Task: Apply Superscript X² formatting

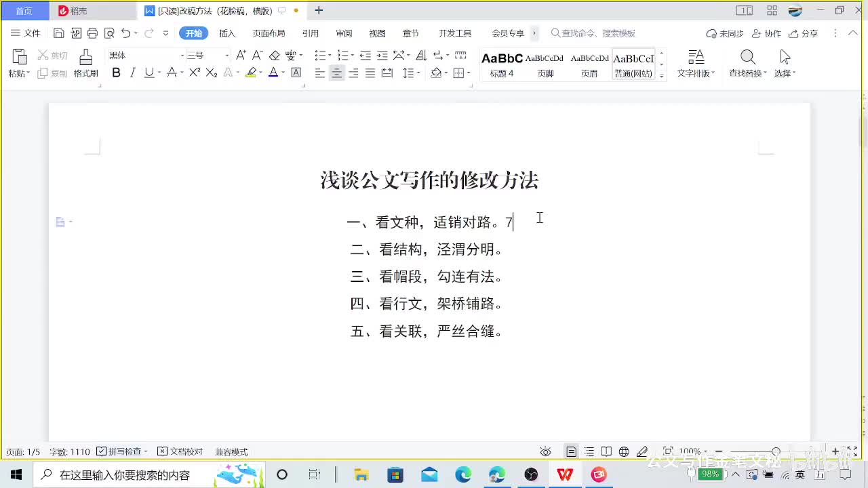Action: click(x=195, y=73)
